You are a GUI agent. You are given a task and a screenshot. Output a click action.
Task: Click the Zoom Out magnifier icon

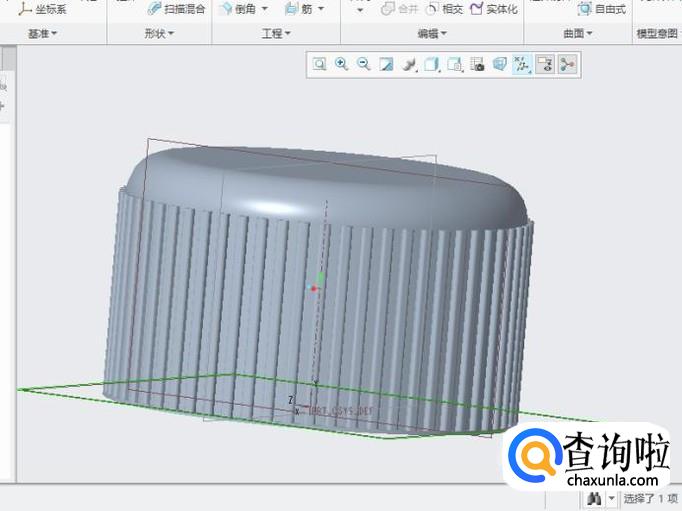tap(364, 64)
